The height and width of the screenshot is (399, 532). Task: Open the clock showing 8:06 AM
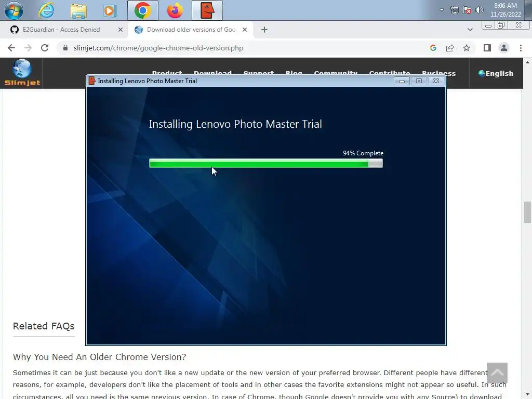(506, 10)
